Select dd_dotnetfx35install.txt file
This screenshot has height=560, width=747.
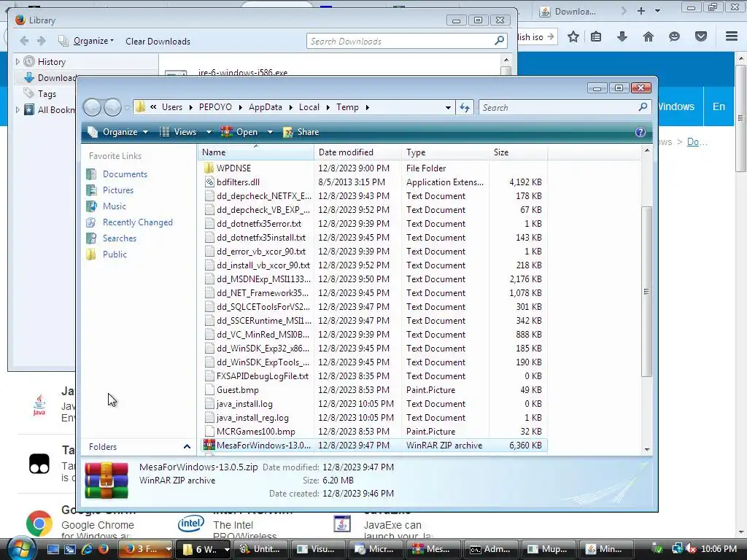click(261, 237)
